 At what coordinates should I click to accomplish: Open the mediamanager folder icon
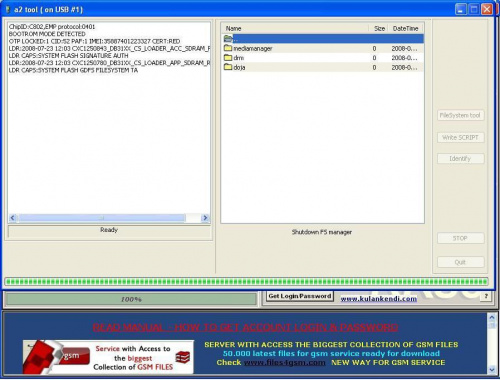[x=228, y=48]
